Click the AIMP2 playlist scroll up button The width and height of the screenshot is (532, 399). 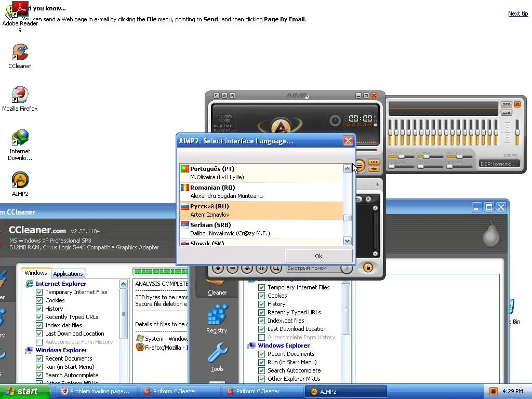375,208
